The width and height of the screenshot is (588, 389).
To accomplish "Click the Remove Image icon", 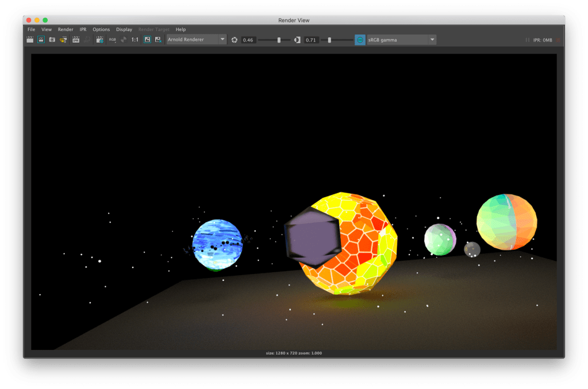I will (158, 40).
